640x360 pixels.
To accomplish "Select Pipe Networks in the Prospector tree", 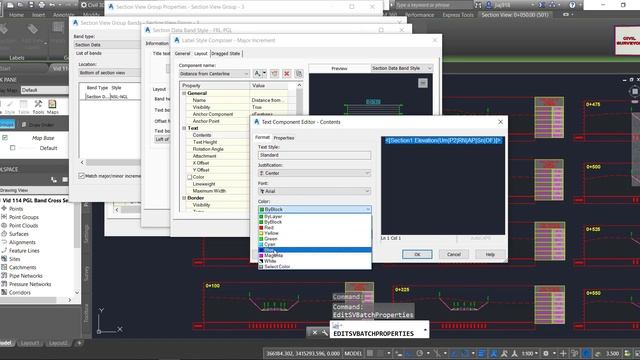I will tap(26, 276).
